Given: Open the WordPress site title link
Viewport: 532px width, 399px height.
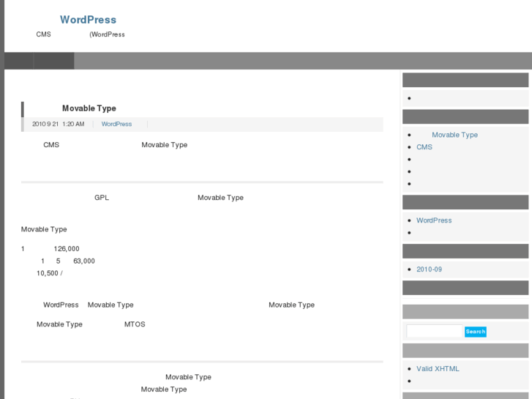Looking at the screenshot, I should pos(88,20).
